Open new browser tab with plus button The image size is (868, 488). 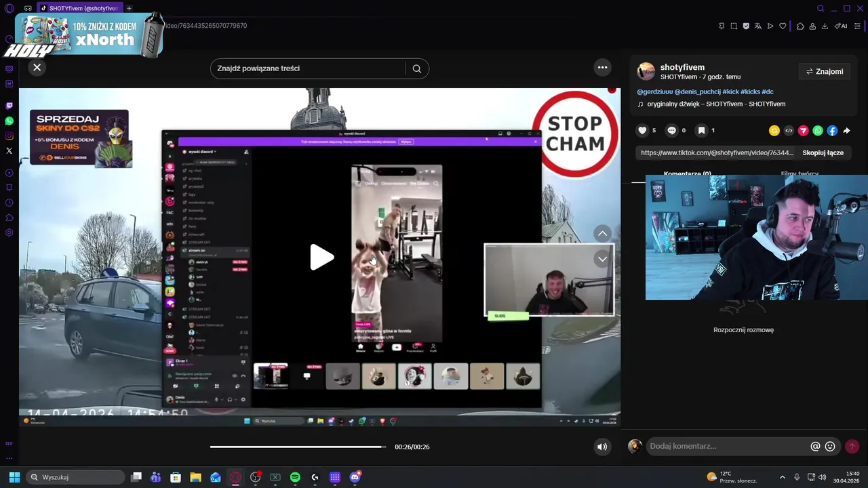click(x=129, y=8)
